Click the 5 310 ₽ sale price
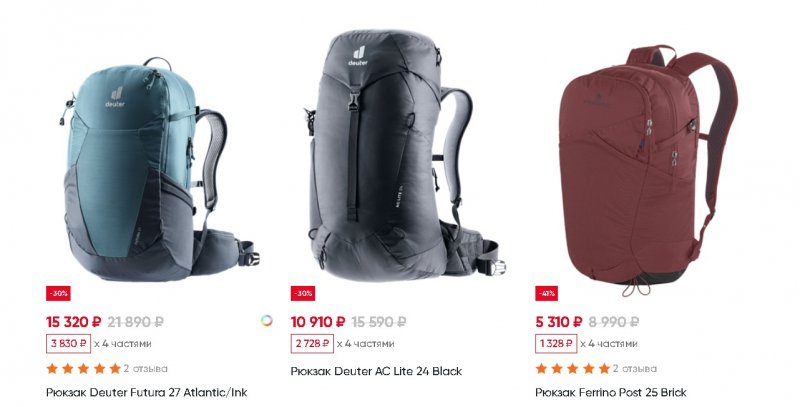This screenshot has width=800, height=407. tap(559, 322)
